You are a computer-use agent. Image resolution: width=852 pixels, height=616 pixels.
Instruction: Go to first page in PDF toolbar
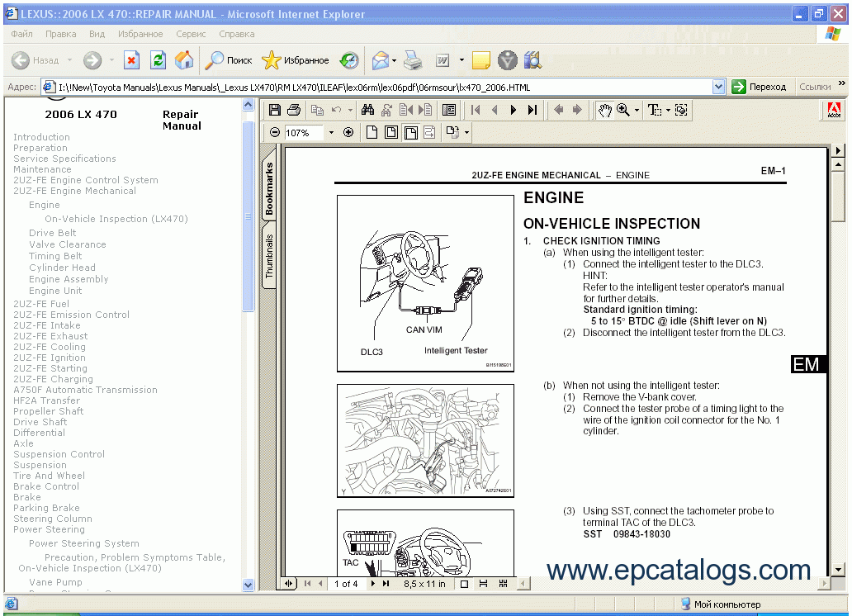(476, 111)
